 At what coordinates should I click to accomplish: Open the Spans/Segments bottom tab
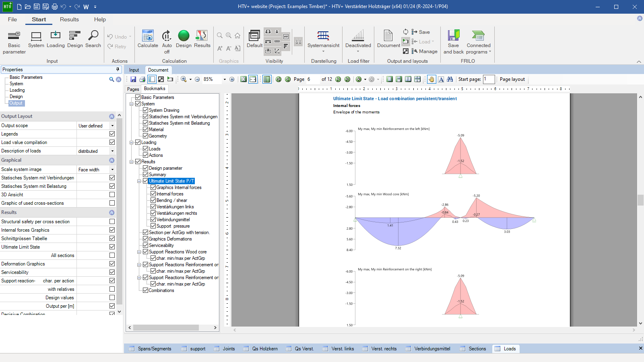tap(150, 349)
